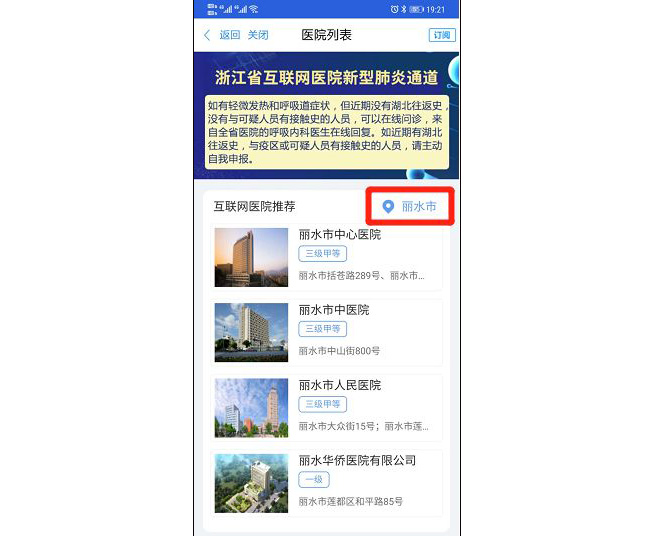This screenshot has width=654, height=536.
Task: Click the 关闭 text in header
Action: (x=258, y=35)
